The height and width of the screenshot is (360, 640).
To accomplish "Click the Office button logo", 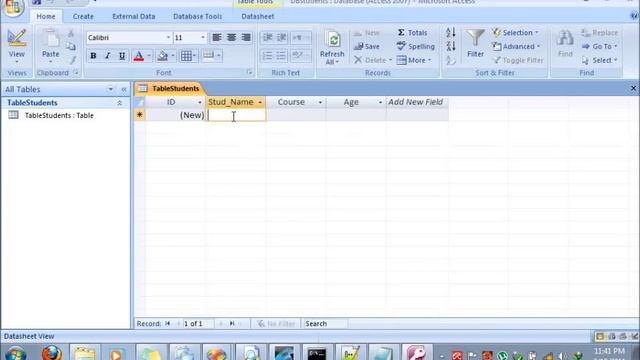I will 12,8.
